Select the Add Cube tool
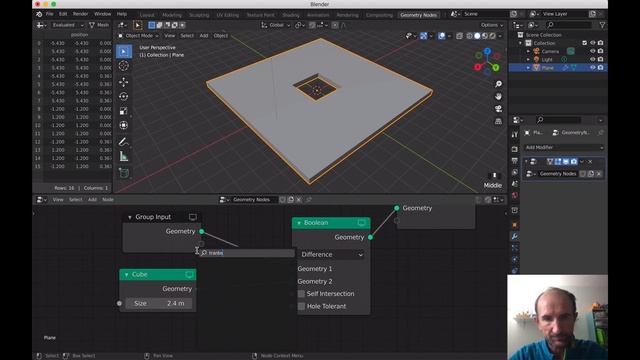The width and height of the screenshot is (640, 360). click(124, 172)
